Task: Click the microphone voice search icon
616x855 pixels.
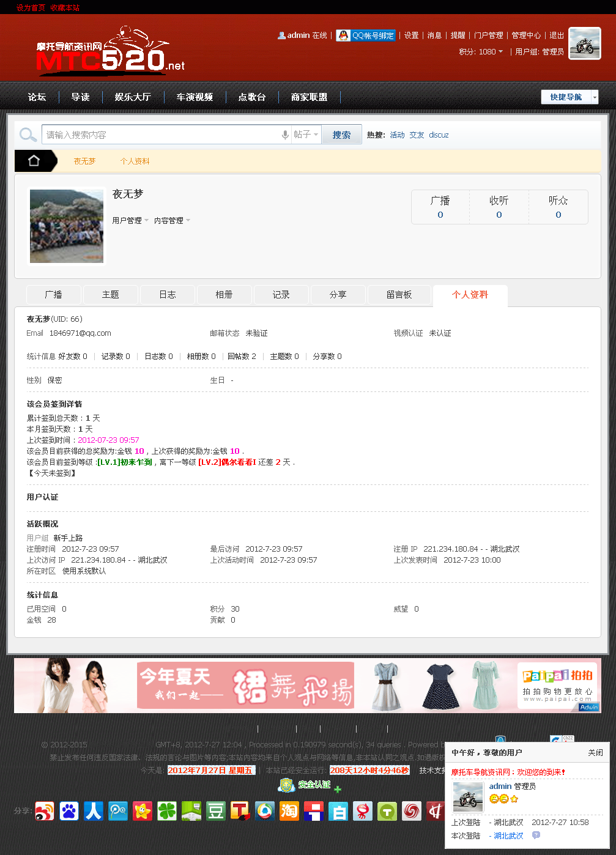Action: pos(285,135)
